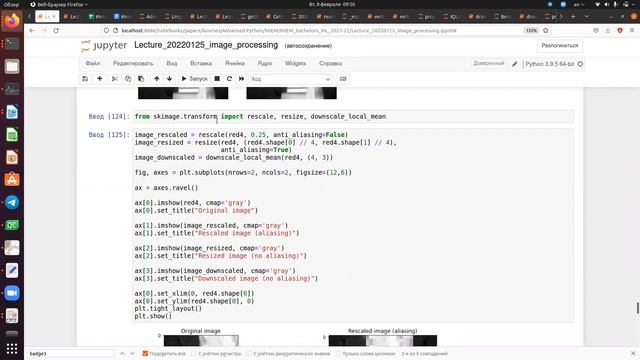
Task: Open the Ядро menu
Action: [264, 63]
